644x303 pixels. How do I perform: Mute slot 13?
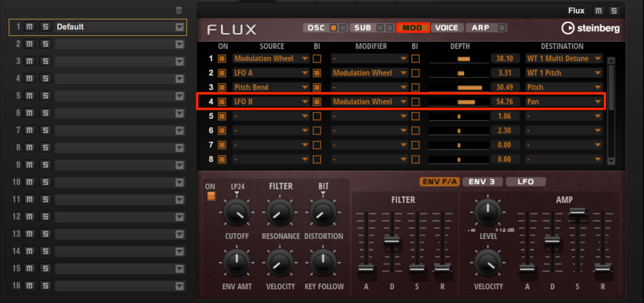pyautogui.click(x=30, y=234)
